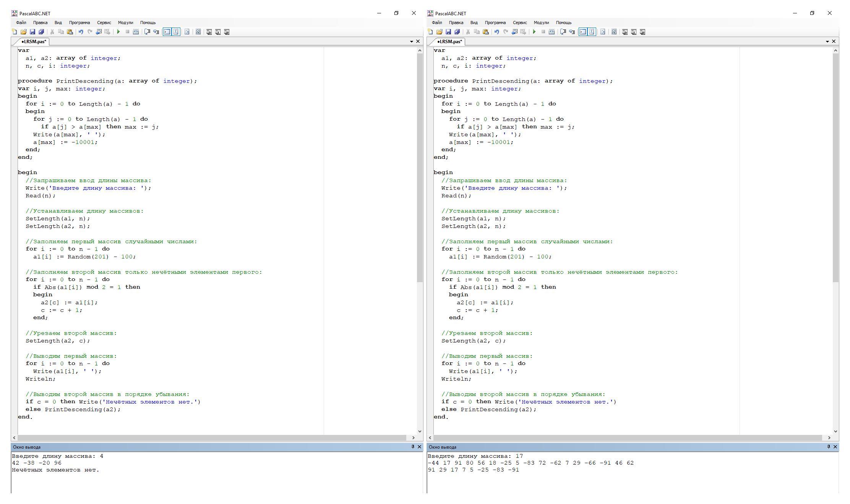Toggle input panel button in right toolbar

[x=592, y=32]
